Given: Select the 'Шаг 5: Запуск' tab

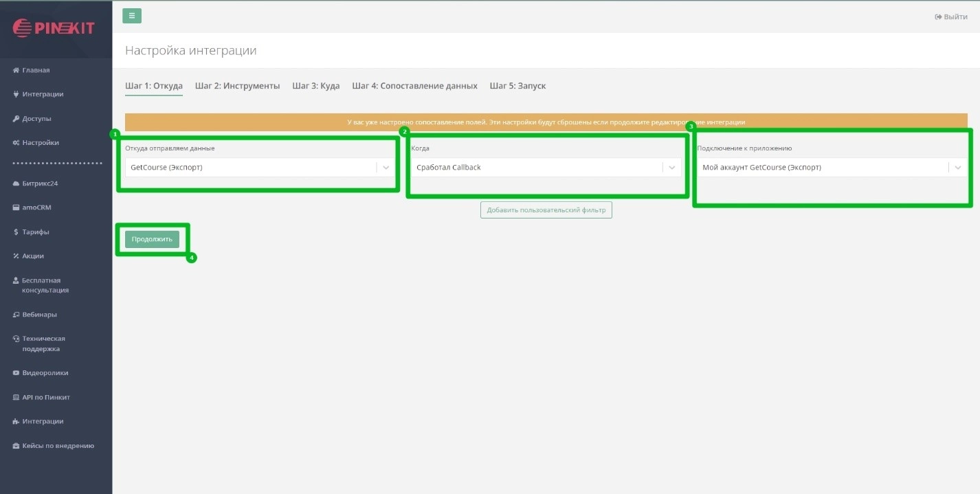Looking at the screenshot, I should 517,86.
